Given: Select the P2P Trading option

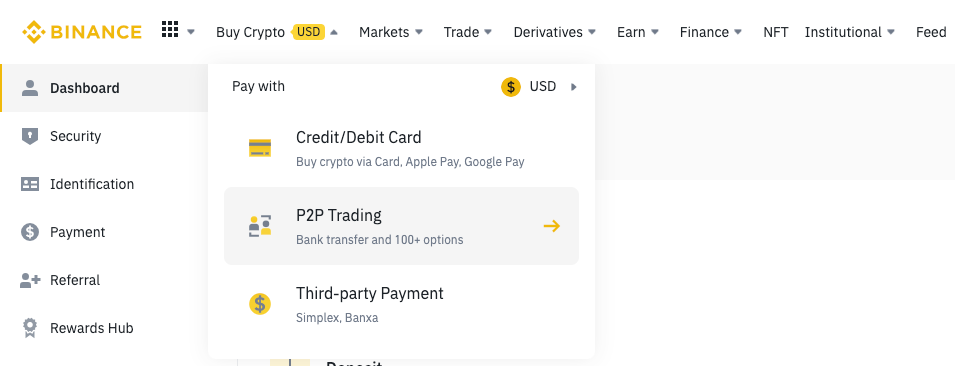Looking at the screenshot, I should tap(401, 226).
